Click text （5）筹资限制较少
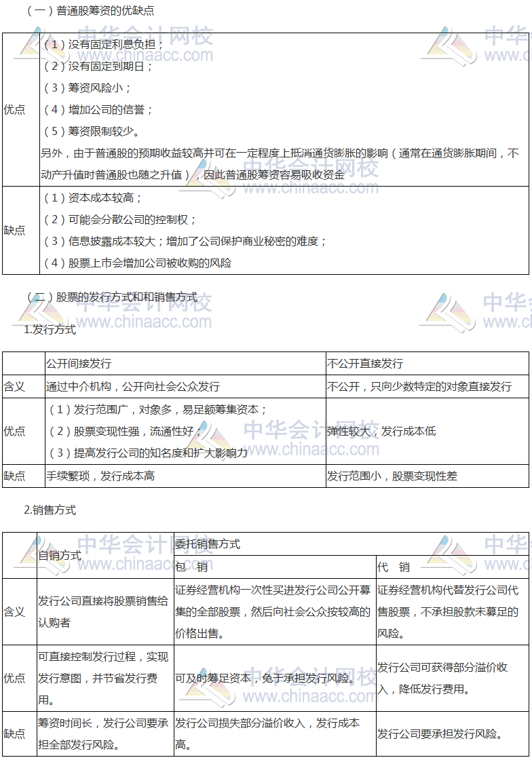Screen dimensions: 532x762 tap(92, 131)
